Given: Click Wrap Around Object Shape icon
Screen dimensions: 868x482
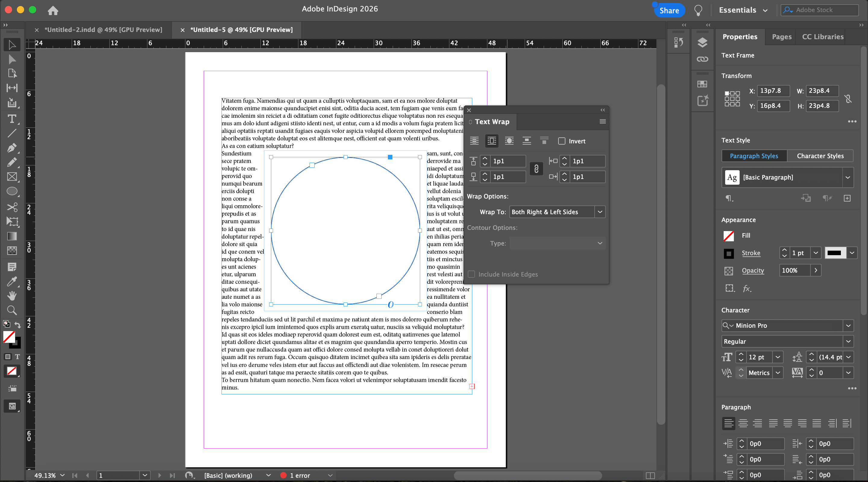Looking at the screenshot, I should (x=509, y=141).
